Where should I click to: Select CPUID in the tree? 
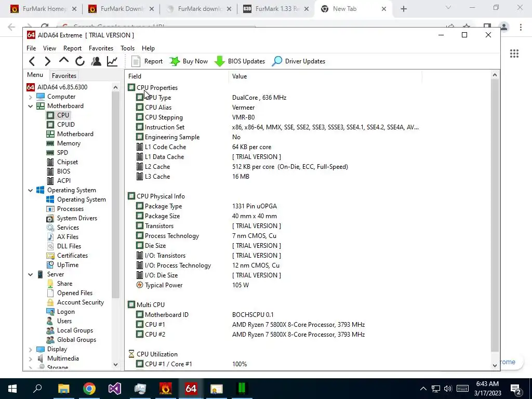[65, 125]
